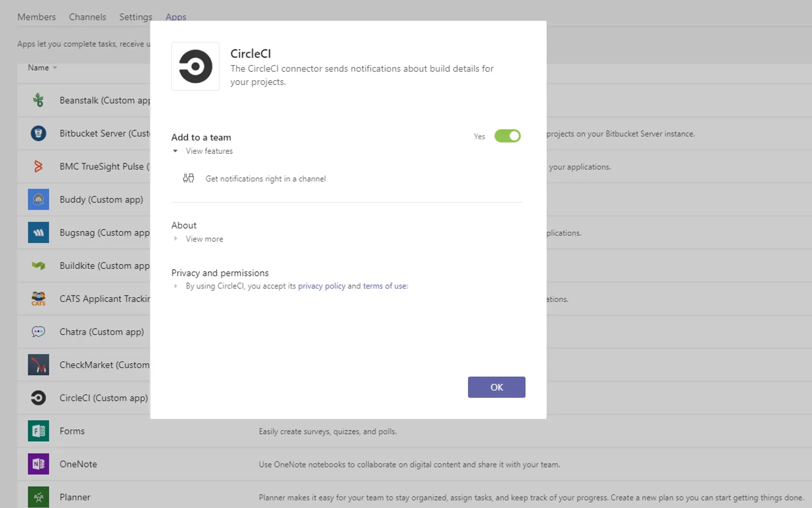
Task: Switch to the Members tab
Action: click(37, 17)
